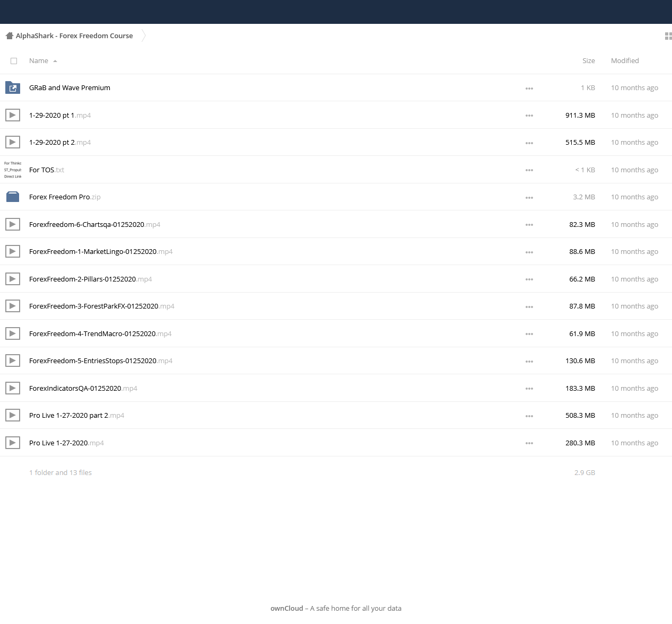Open more actions for 1-29-2020 pt 1.mp4
The image size is (672, 624).
pyautogui.click(x=529, y=116)
